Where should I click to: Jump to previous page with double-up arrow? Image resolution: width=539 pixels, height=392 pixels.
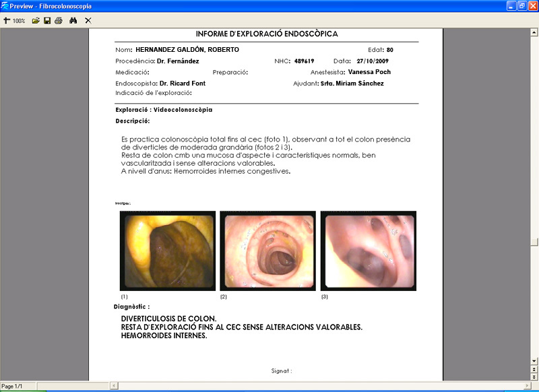pyautogui.click(x=534, y=369)
